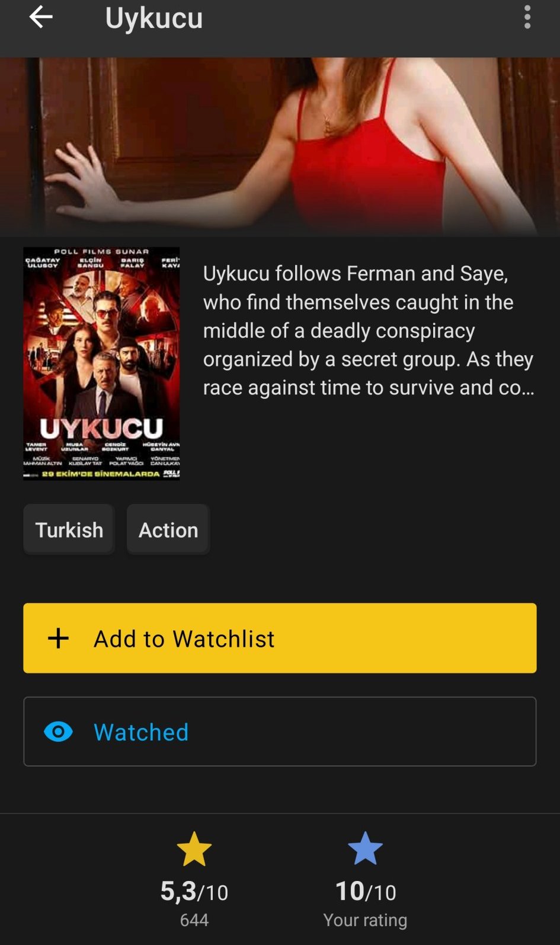
Task: Tap the UYKUCU title on poster
Action: click(101, 429)
